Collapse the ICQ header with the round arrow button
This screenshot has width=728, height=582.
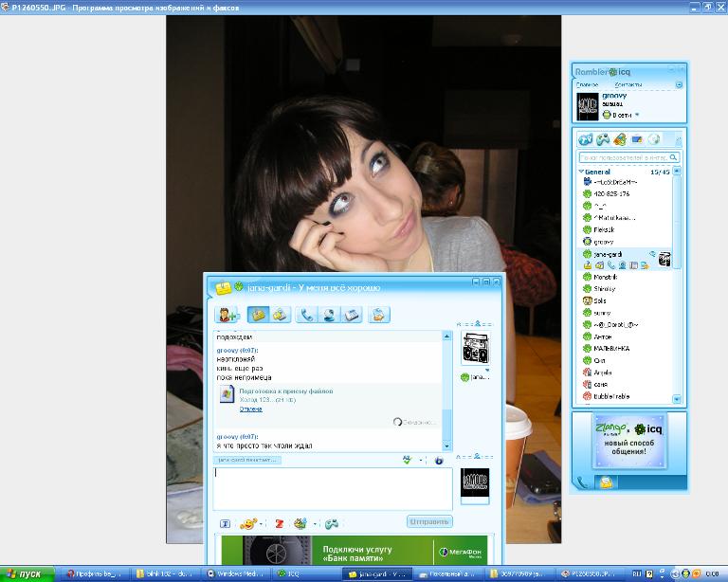[679, 85]
